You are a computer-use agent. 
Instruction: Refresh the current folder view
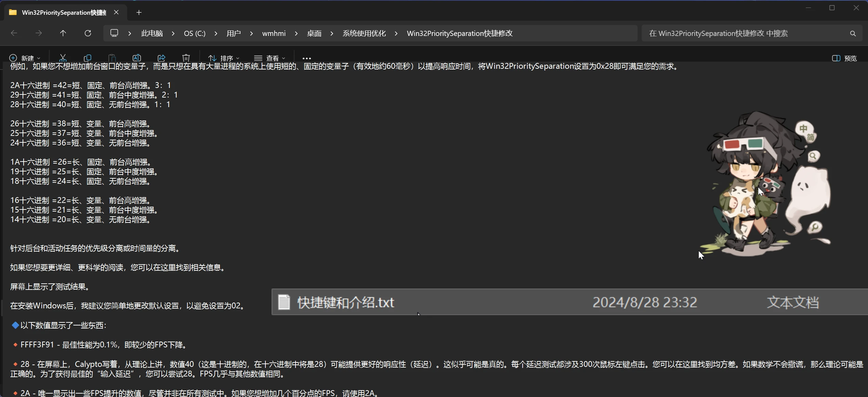[88, 33]
